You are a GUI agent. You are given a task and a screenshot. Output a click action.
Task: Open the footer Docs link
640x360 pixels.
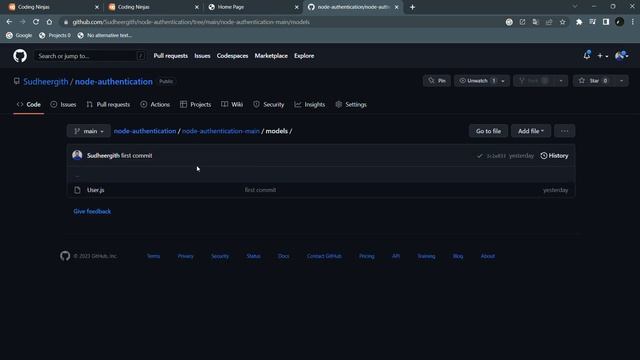pyautogui.click(x=284, y=256)
